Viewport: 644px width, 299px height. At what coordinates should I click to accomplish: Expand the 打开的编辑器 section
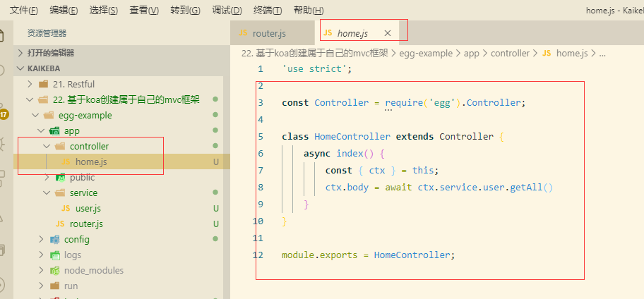(122, 53)
